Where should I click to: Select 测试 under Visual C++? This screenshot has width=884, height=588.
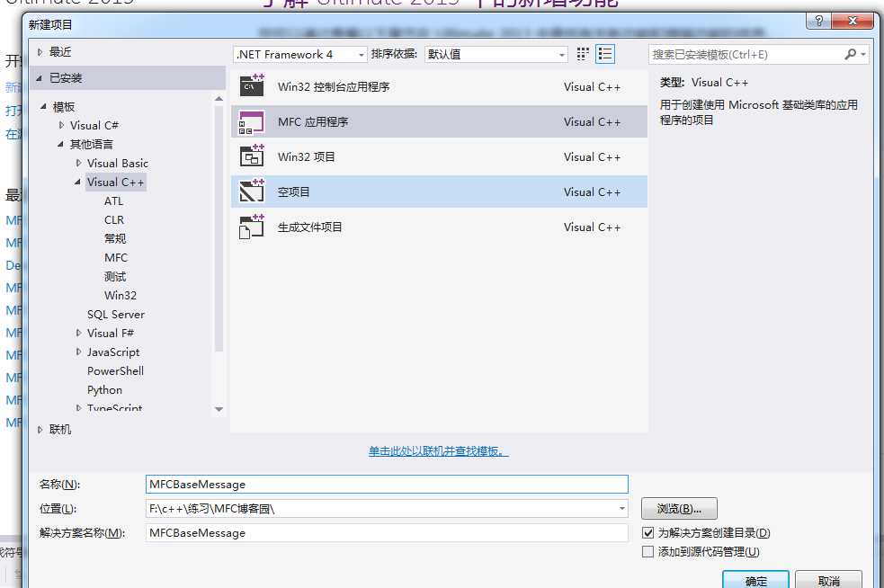pos(115,276)
